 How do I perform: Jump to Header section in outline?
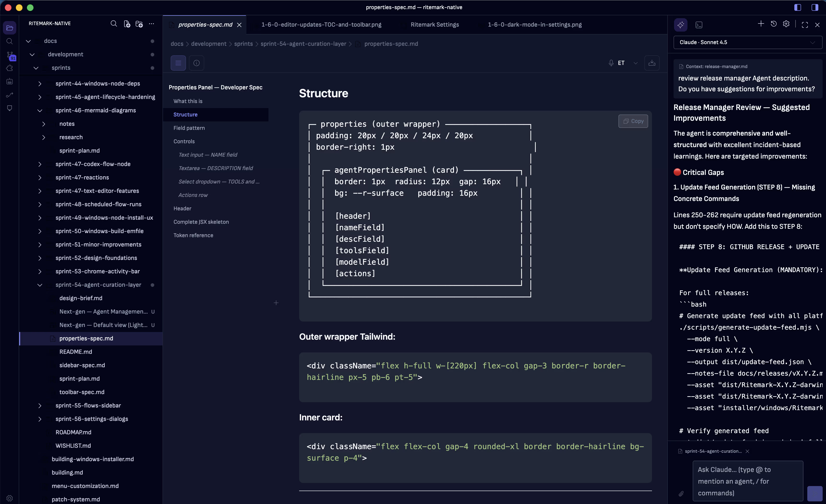pos(182,208)
